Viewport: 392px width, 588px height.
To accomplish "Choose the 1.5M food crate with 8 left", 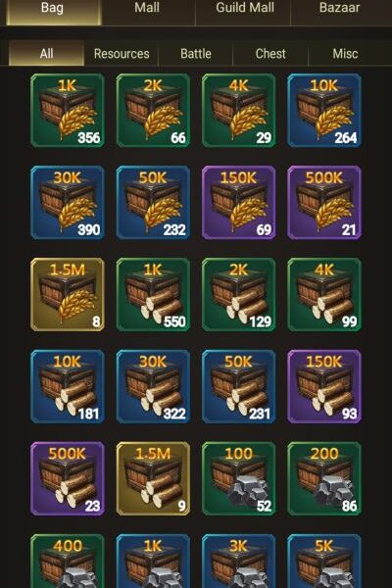I will coord(68,294).
